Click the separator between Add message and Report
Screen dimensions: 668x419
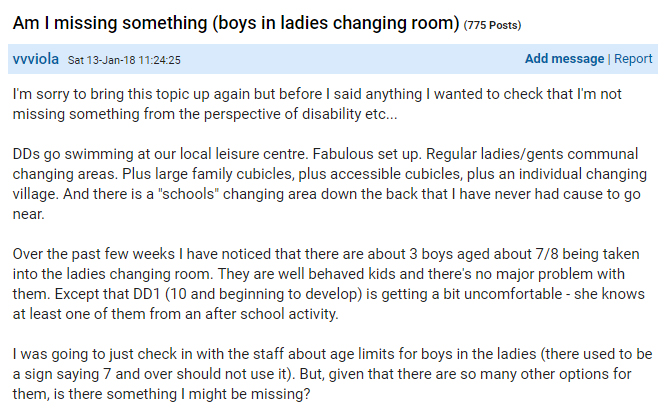click(x=609, y=59)
